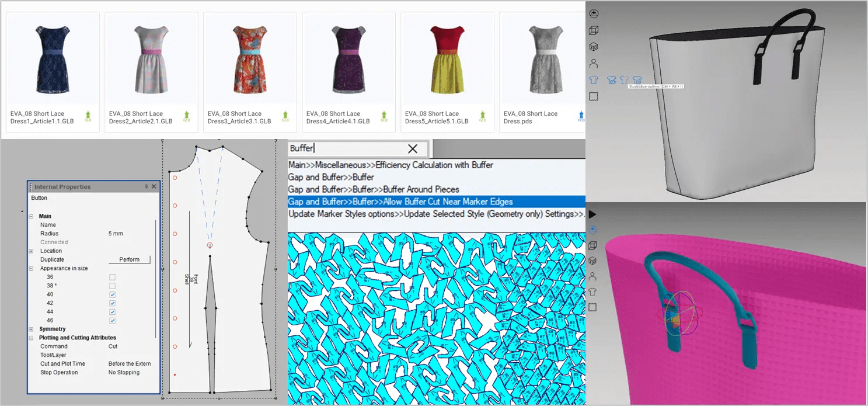Click shirt display icon in pink tote viewport
868x406 pixels.
(x=593, y=291)
